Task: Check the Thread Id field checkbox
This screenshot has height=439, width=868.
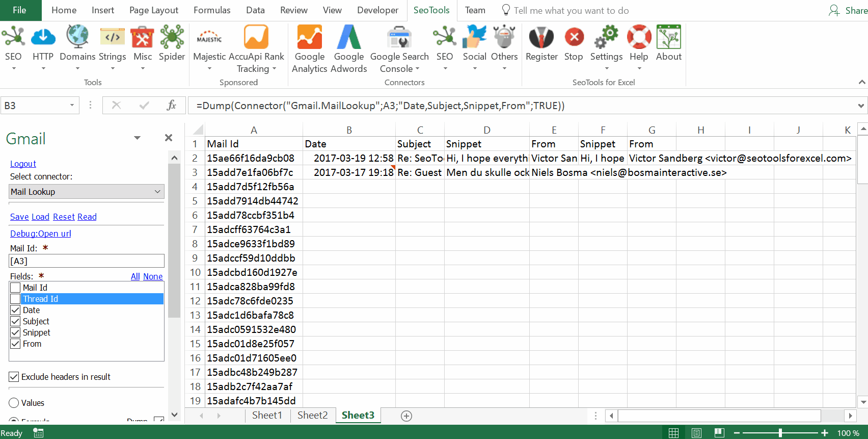Action: pyautogui.click(x=16, y=299)
